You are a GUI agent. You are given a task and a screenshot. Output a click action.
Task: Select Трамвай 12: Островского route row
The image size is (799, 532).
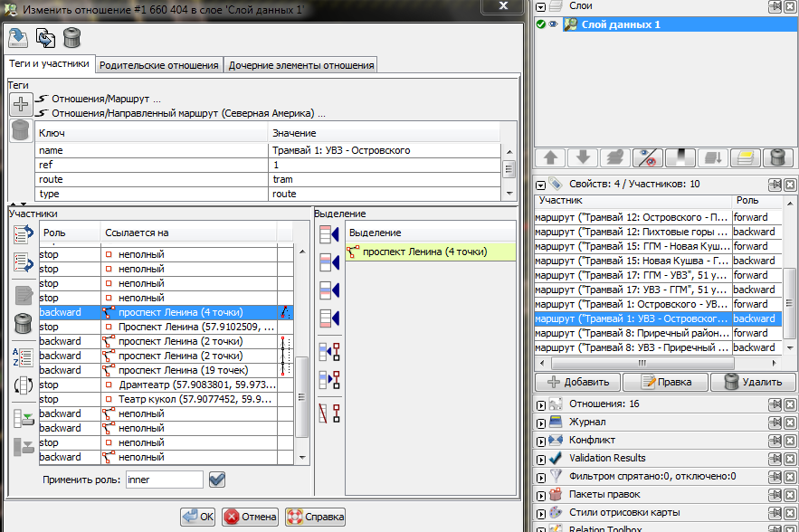pyautogui.click(x=658, y=217)
